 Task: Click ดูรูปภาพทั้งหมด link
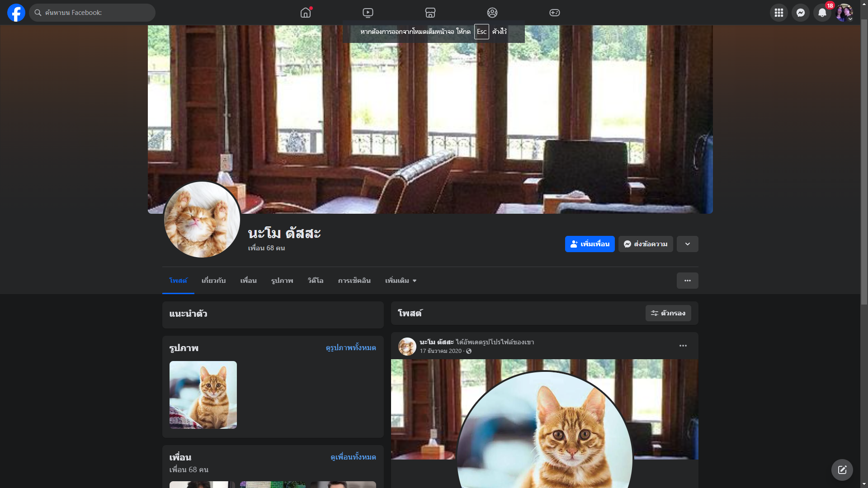351,347
